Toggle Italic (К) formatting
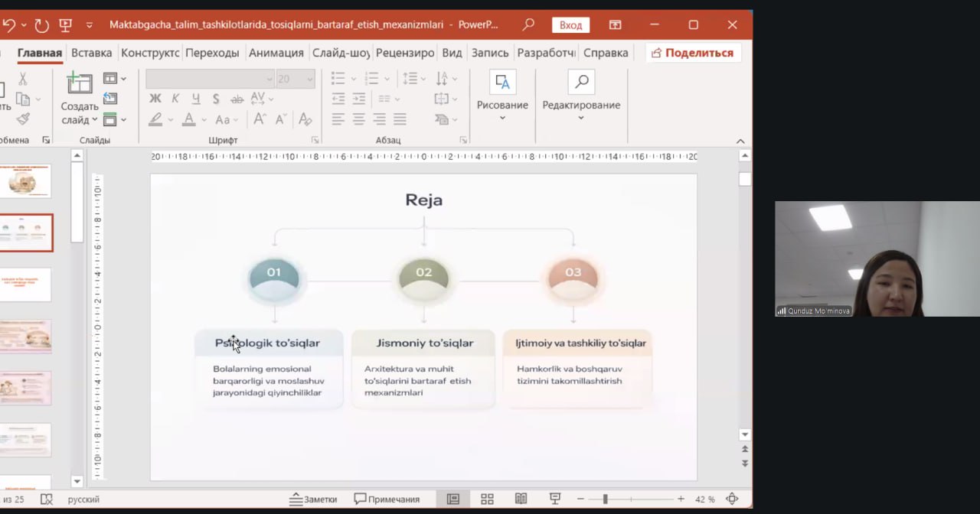Screen dimensions: 980x514 pyautogui.click(x=175, y=99)
